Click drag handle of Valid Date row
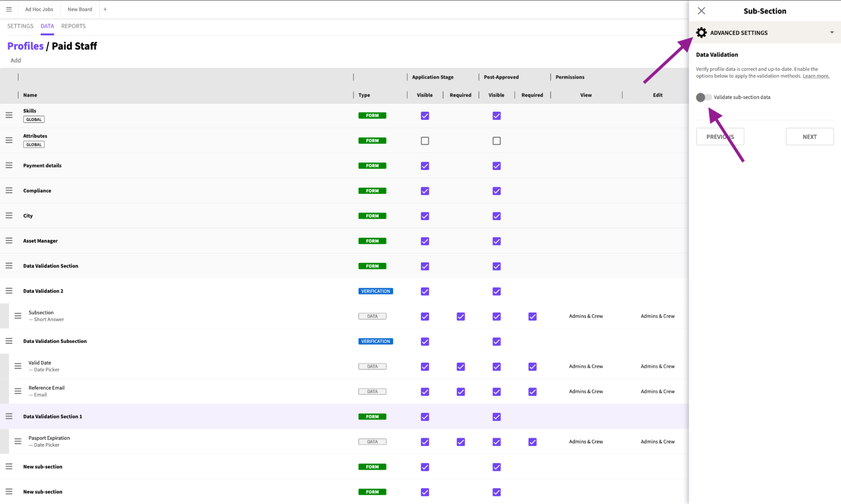Image resolution: width=841 pixels, height=504 pixels. click(x=18, y=366)
